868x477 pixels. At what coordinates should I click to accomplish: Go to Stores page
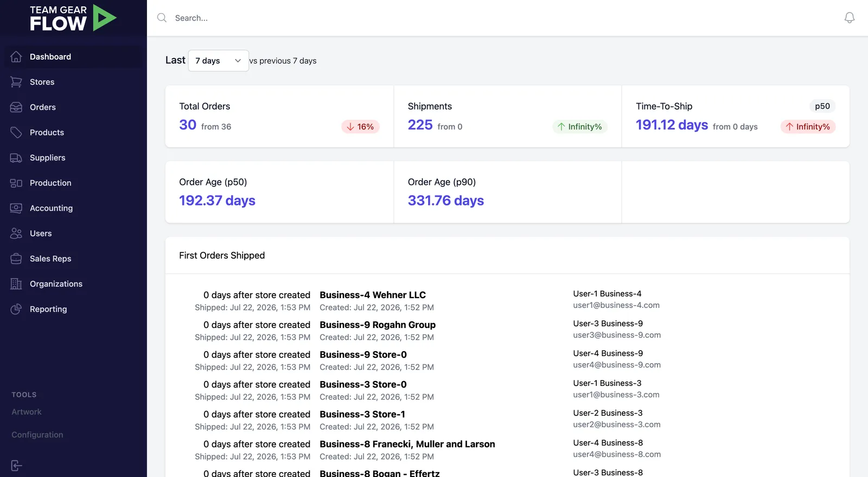coord(73,82)
